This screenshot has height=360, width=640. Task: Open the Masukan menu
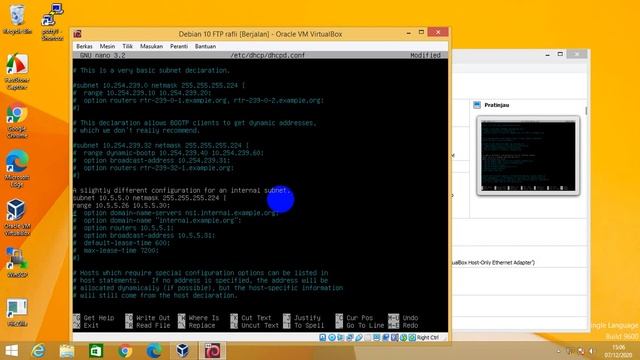151,47
